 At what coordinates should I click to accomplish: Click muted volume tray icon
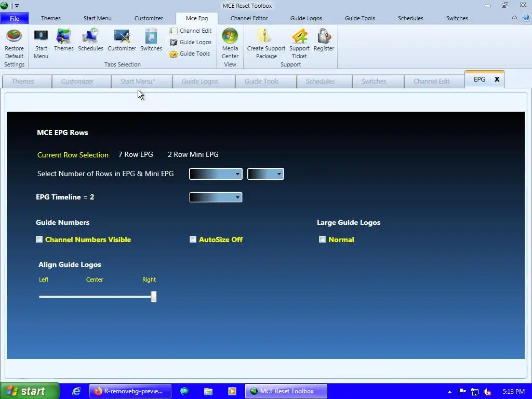(x=487, y=392)
